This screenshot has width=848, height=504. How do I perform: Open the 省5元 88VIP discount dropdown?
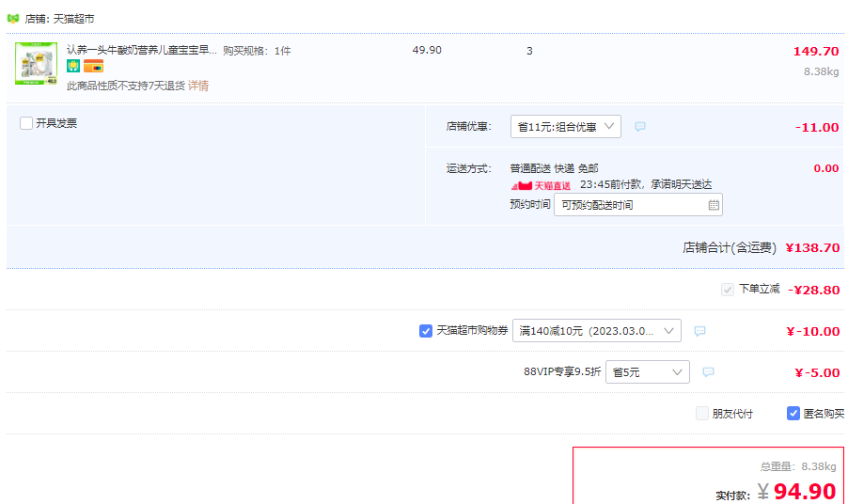(x=648, y=372)
